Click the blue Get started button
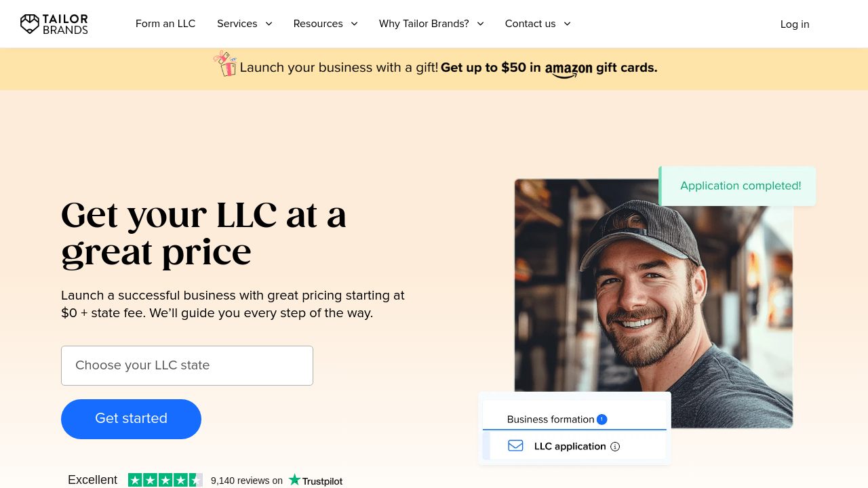 pyautogui.click(x=131, y=419)
